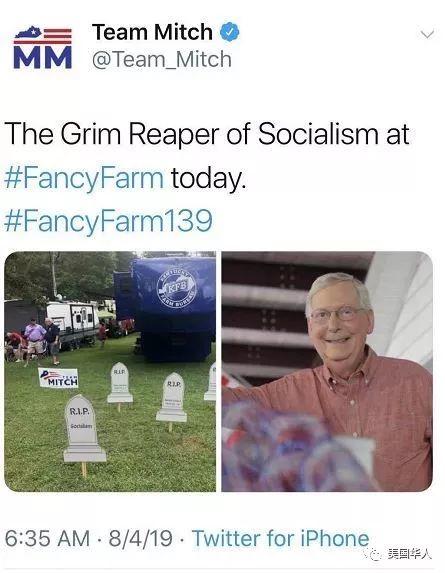This screenshot has height=573, width=445.
Task: Click the 8/4/19 tweet date
Action: coord(140,538)
